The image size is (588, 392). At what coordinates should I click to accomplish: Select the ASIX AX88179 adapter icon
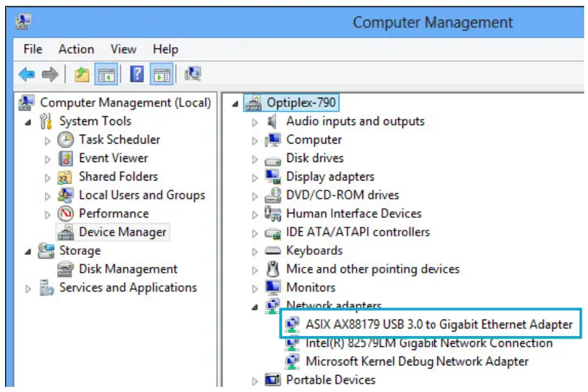coord(292,324)
